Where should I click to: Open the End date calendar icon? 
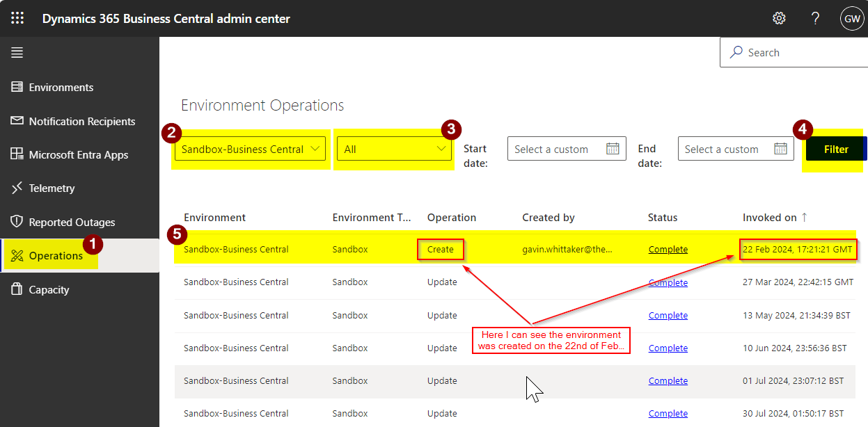point(781,149)
